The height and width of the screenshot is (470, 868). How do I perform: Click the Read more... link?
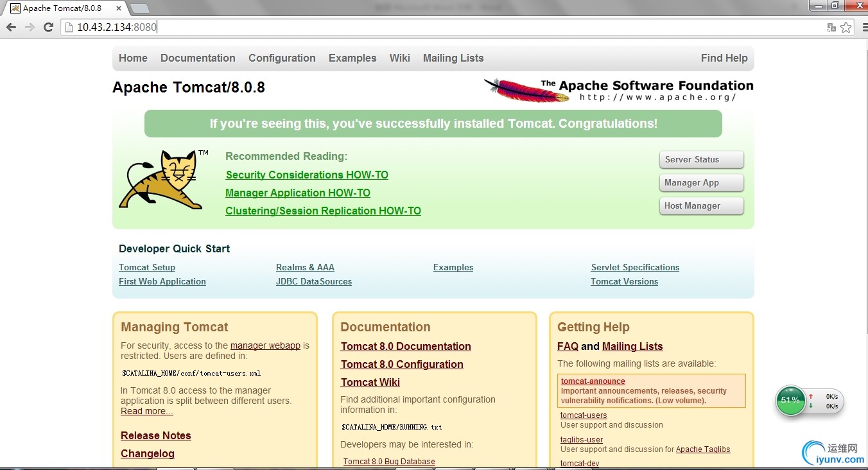[147, 411]
